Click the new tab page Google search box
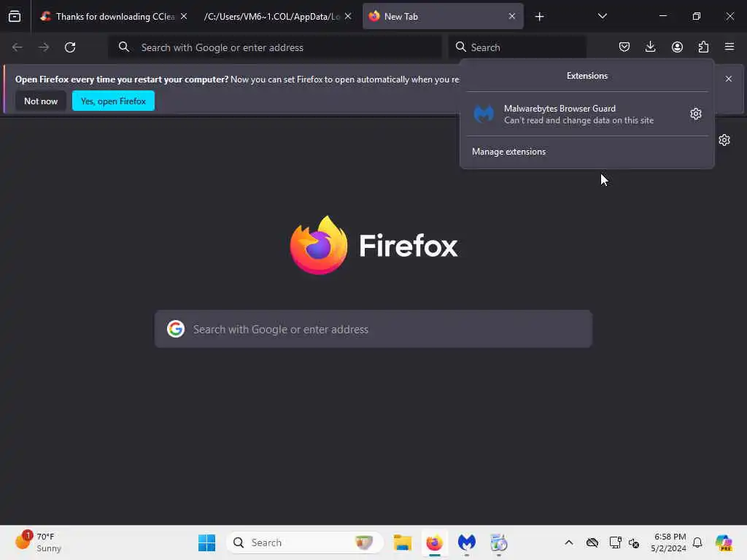Screen dimensions: 747x560 point(373,329)
